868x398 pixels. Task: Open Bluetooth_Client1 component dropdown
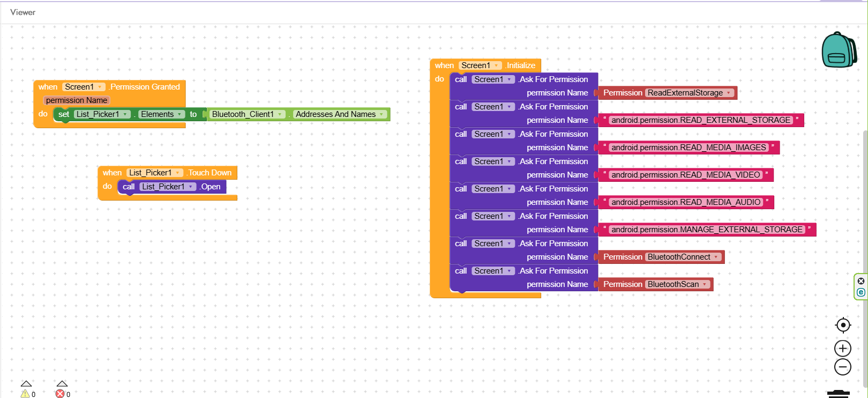[280, 114]
